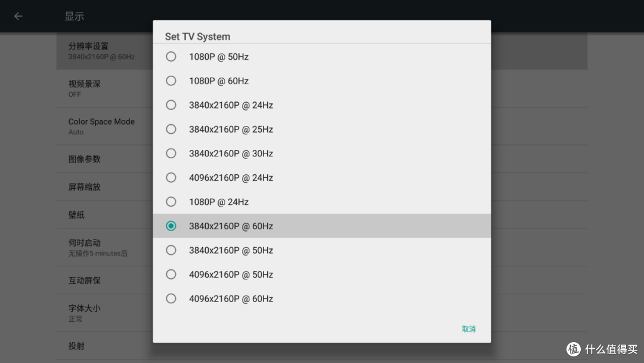
Task: Open 分辨率设置 resolution setting
Action: [x=105, y=51]
